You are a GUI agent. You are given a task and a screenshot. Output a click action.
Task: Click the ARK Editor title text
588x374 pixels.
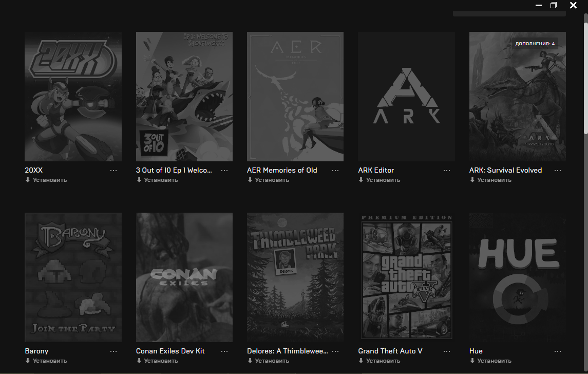click(x=376, y=171)
